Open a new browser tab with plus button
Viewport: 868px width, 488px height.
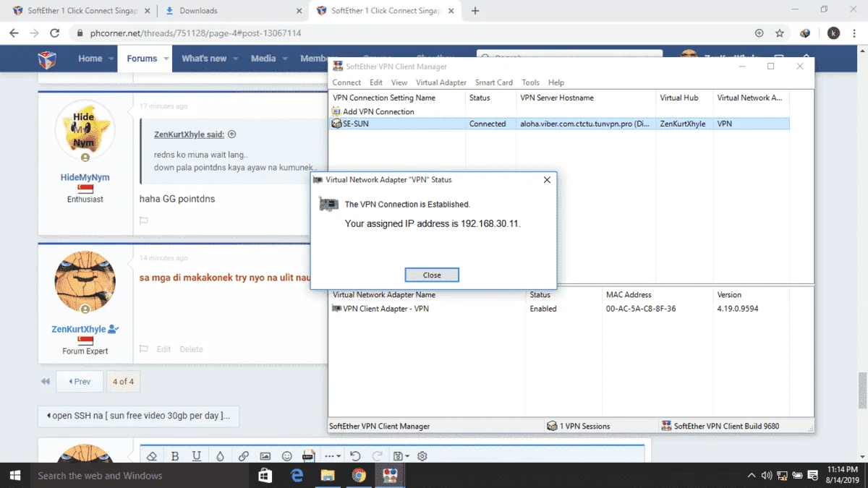(x=475, y=11)
